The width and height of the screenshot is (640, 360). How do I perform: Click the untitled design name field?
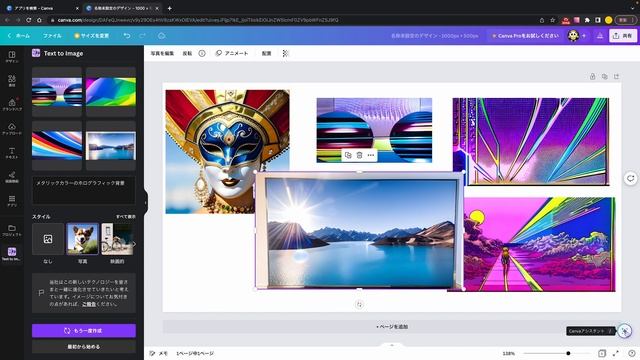[435, 36]
